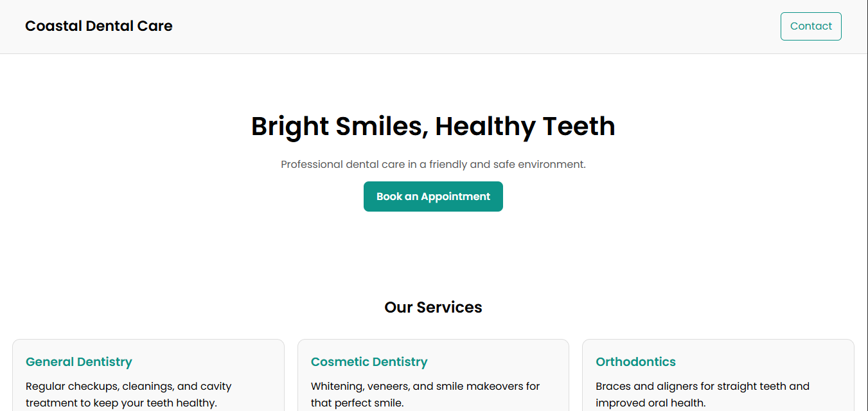This screenshot has height=411, width=868.
Task: Click the professional dental care tagline
Action: [433, 164]
